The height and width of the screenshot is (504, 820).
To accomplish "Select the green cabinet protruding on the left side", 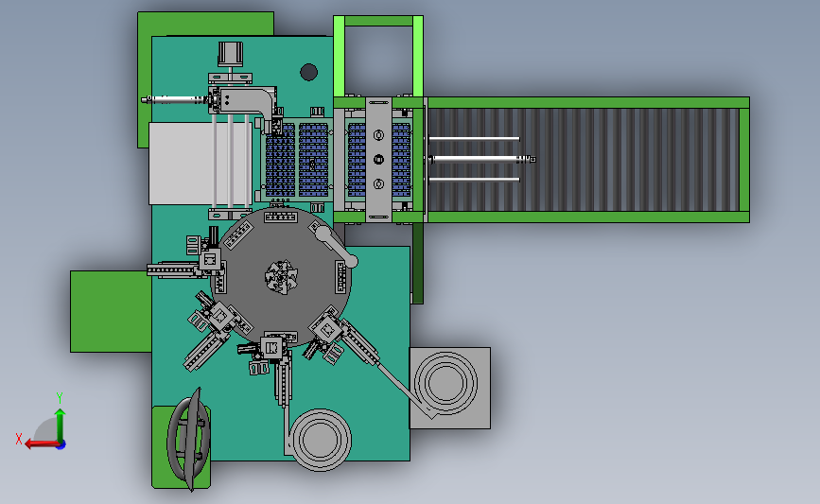I will (111, 312).
